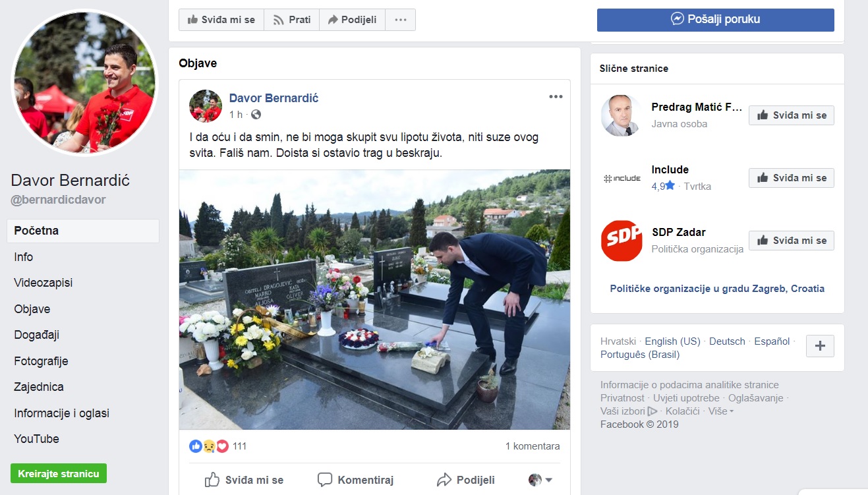
Task: Open Predrag Matić profile picture
Action: tap(622, 115)
